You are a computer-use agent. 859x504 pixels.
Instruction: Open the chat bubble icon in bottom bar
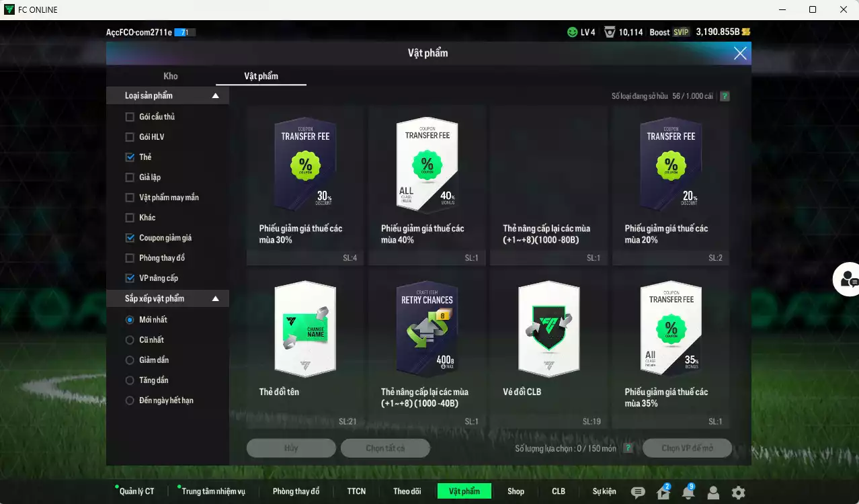638,493
